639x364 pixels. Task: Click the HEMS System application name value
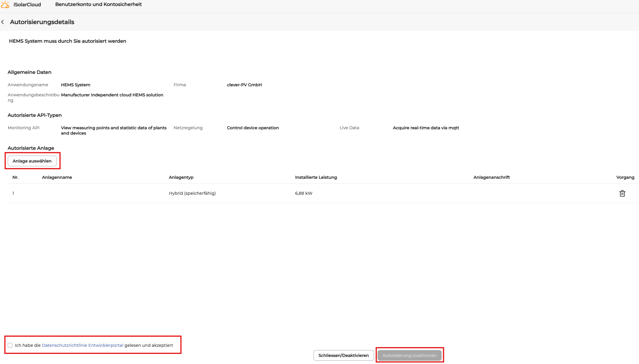(76, 85)
